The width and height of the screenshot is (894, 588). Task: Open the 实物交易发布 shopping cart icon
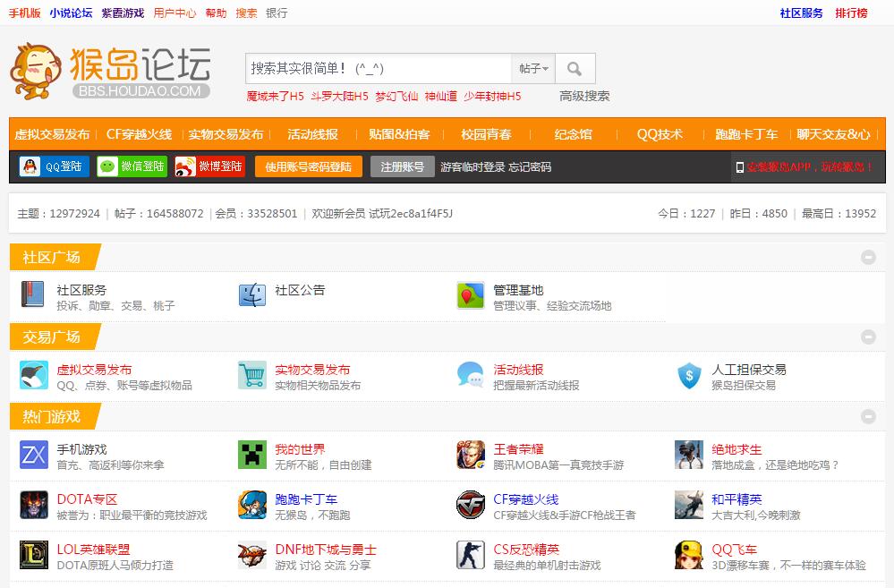point(252,376)
